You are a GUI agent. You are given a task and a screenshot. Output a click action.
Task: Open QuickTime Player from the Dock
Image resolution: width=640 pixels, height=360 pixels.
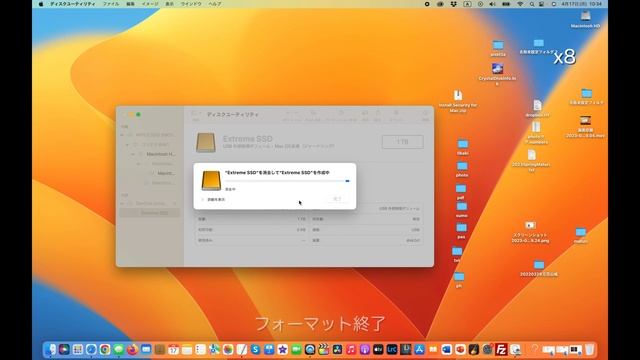pyautogui.click(x=310, y=349)
